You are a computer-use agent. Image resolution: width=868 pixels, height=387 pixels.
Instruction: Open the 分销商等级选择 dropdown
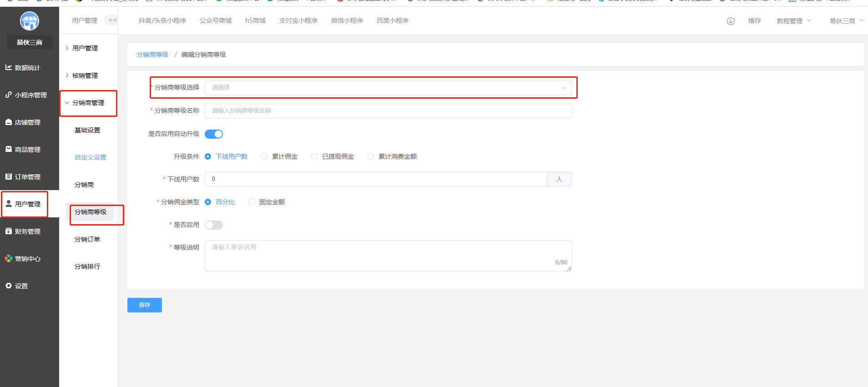[388, 88]
